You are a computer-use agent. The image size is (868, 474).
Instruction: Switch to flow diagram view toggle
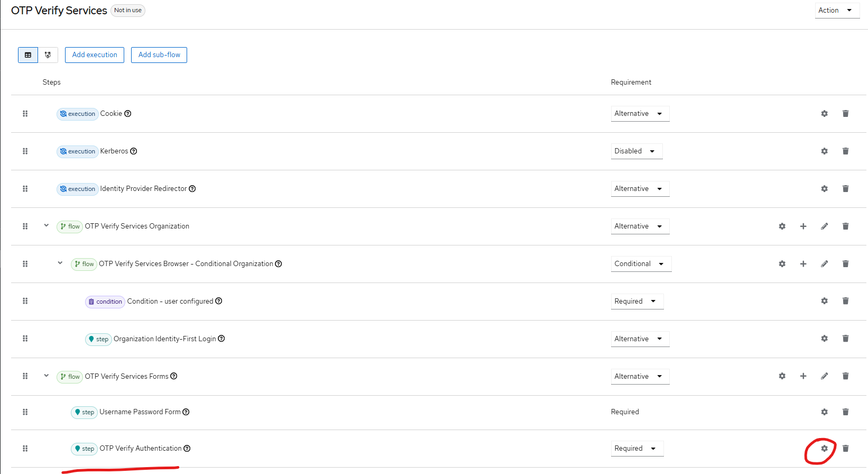(x=48, y=55)
